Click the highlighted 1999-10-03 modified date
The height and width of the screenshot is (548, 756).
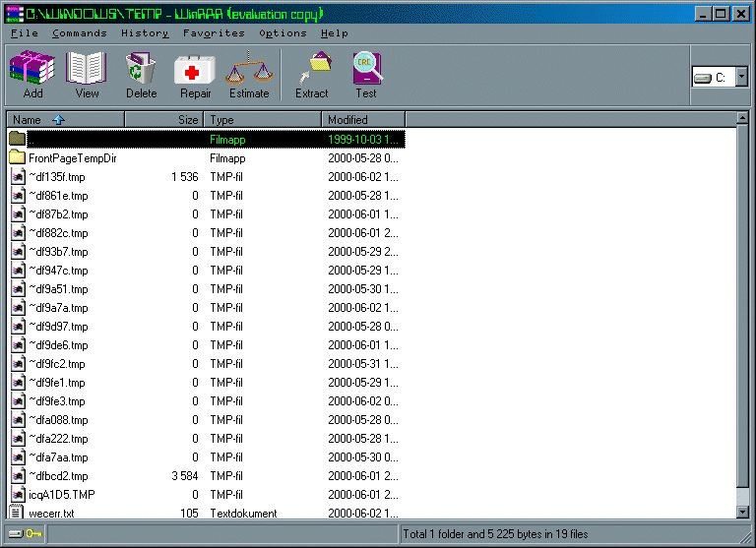coord(363,140)
